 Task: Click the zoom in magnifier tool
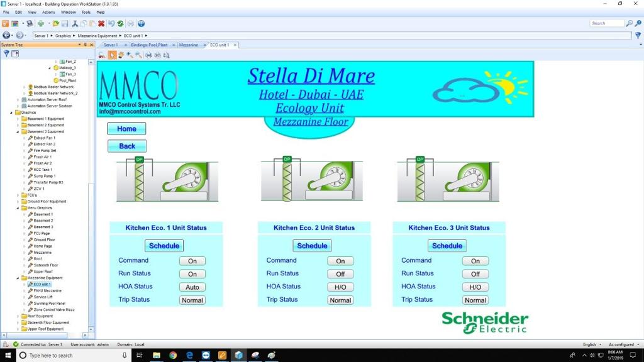tap(130, 55)
